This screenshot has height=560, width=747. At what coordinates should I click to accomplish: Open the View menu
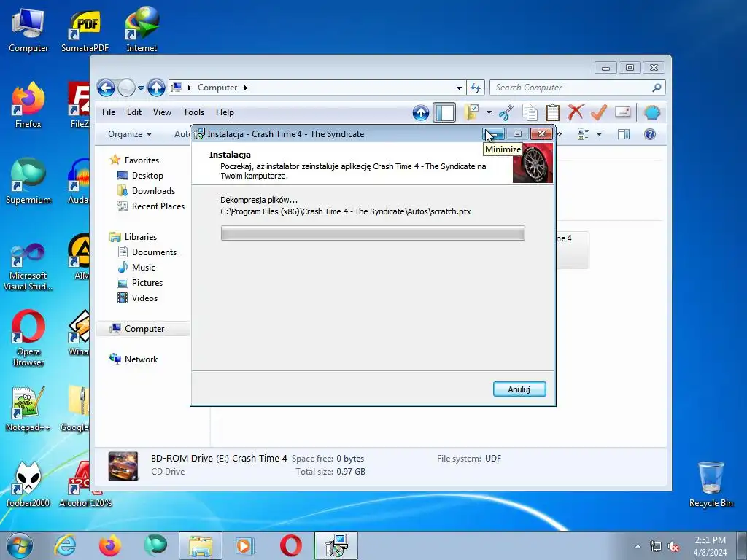(162, 112)
